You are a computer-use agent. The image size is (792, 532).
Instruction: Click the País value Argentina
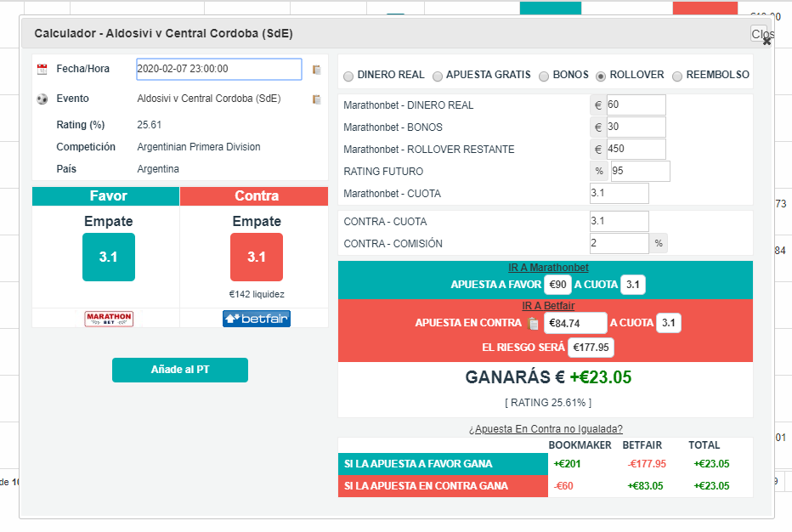tap(158, 169)
